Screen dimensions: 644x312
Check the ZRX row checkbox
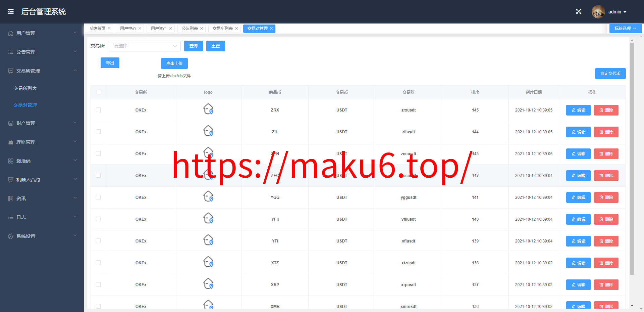(x=98, y=110)
